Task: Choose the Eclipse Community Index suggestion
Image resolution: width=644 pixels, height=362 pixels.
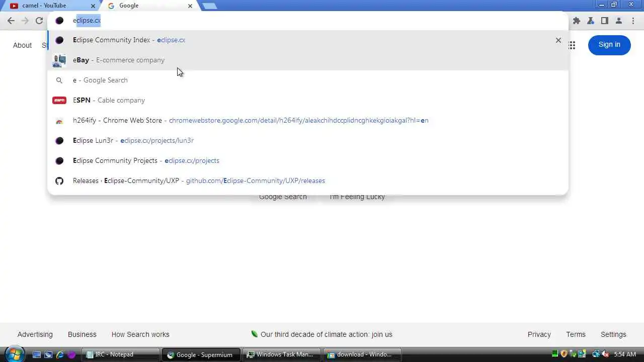Action: point(308,40)
